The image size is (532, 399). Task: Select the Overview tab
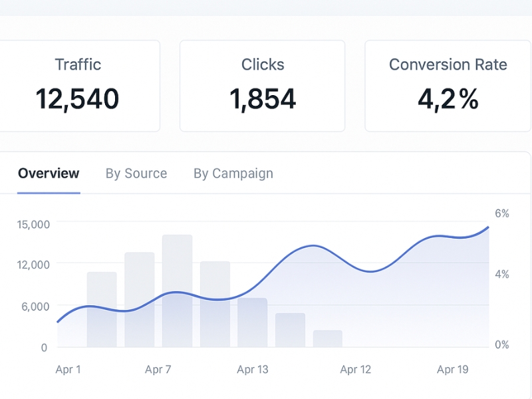pos(47,173)
